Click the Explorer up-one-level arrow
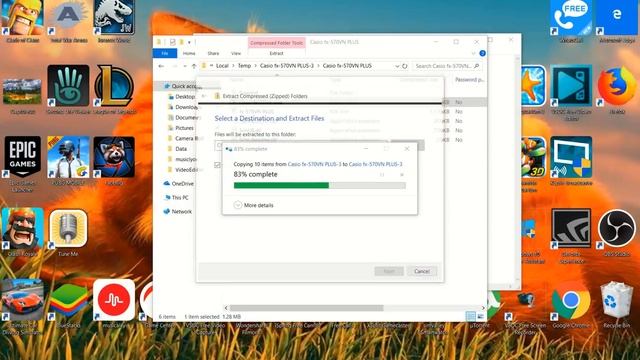Image resolution: width=640 pixels, height=360 pixels. [194, 66]
